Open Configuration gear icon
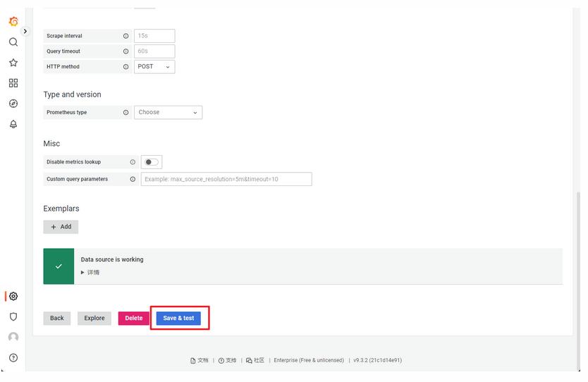The image size is (588, 382). 13,296
